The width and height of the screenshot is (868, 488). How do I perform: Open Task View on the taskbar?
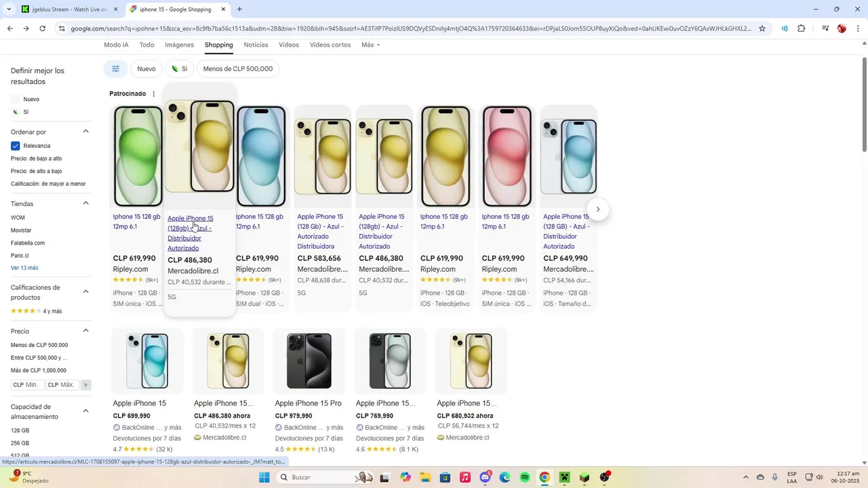pyautogui.click(x=384, y=477)
